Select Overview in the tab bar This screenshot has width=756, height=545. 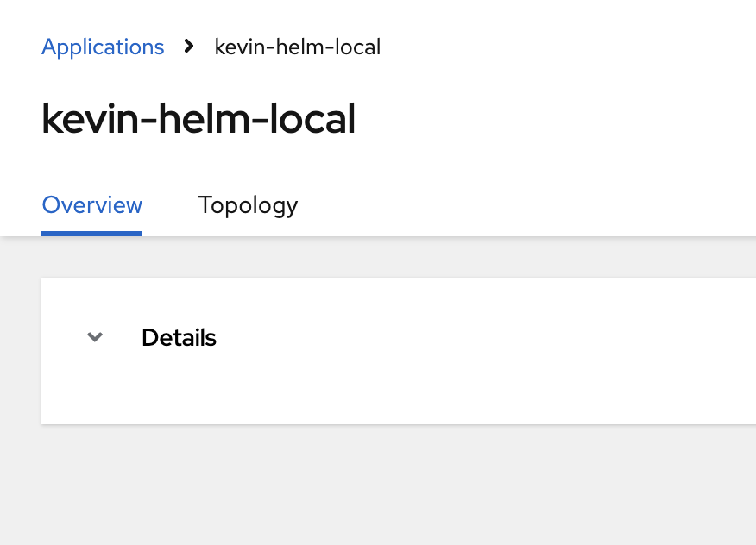tap(91, 205)
